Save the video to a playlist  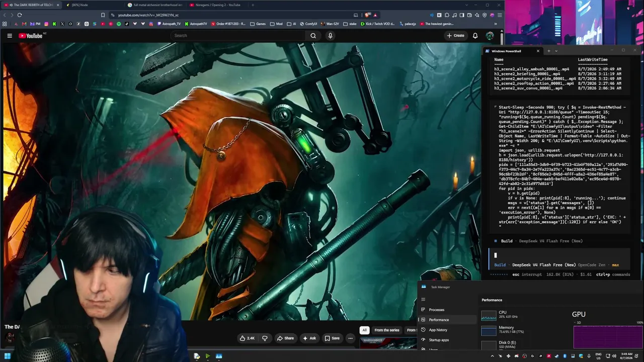[332, 338]
